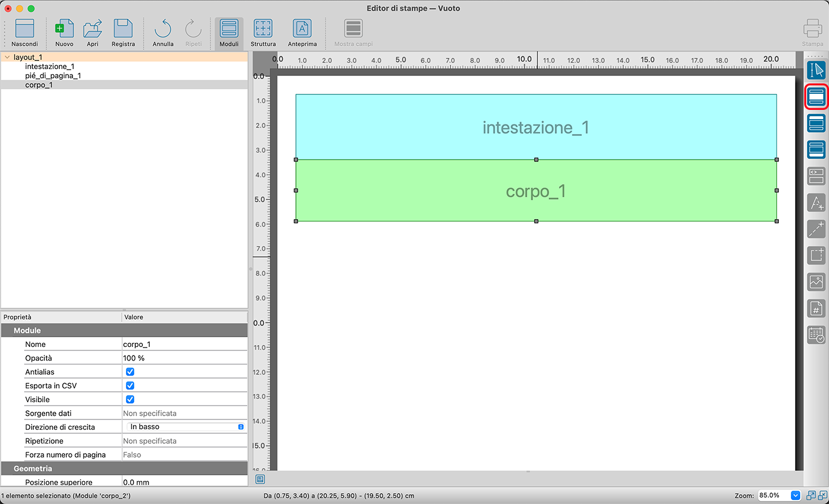Pick the image insertion tool
Image resolution: width=829 pixels, height=504 pixels.
click(816, 282)
